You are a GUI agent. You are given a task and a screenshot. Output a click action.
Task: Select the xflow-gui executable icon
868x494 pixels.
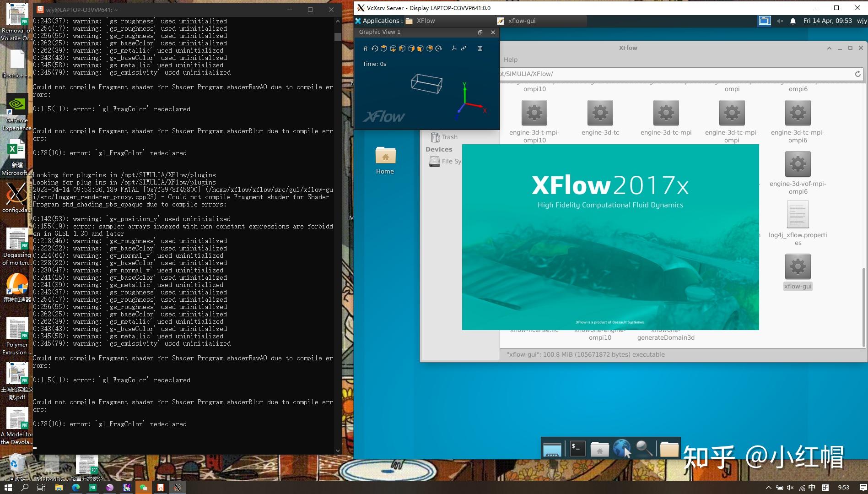[x=798, y=266]
